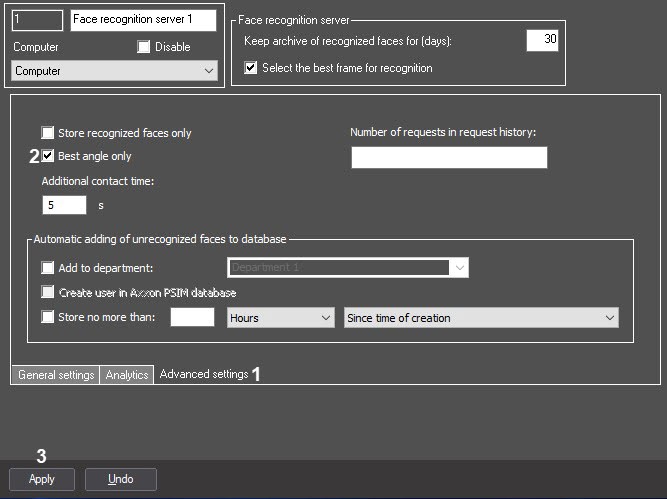Open the Computer dropdown list

pos(114,71)
